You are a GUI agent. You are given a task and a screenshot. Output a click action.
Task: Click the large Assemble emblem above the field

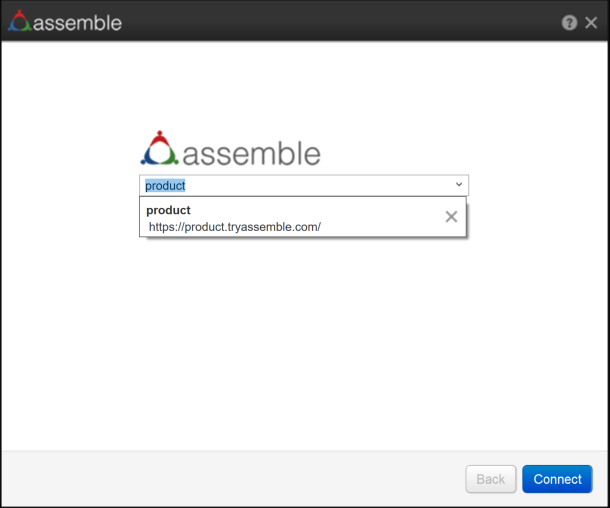point(159,150)
